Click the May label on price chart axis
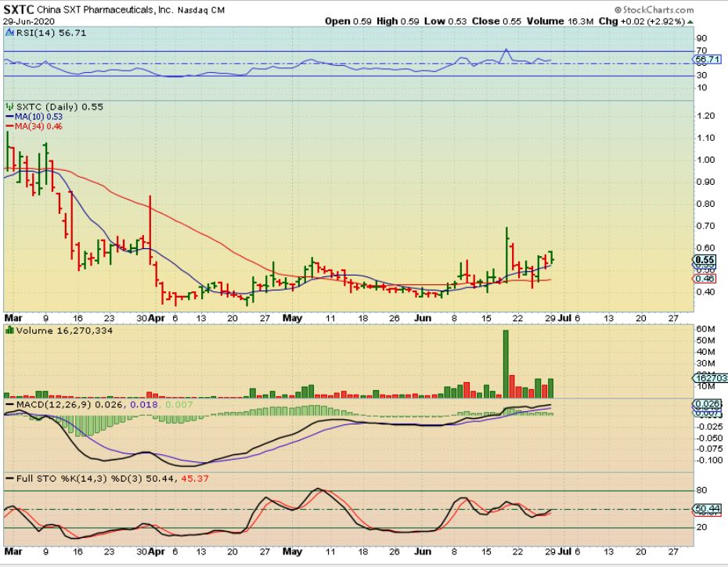This screenshot has height=567, width=728. [x=292, y=318]
